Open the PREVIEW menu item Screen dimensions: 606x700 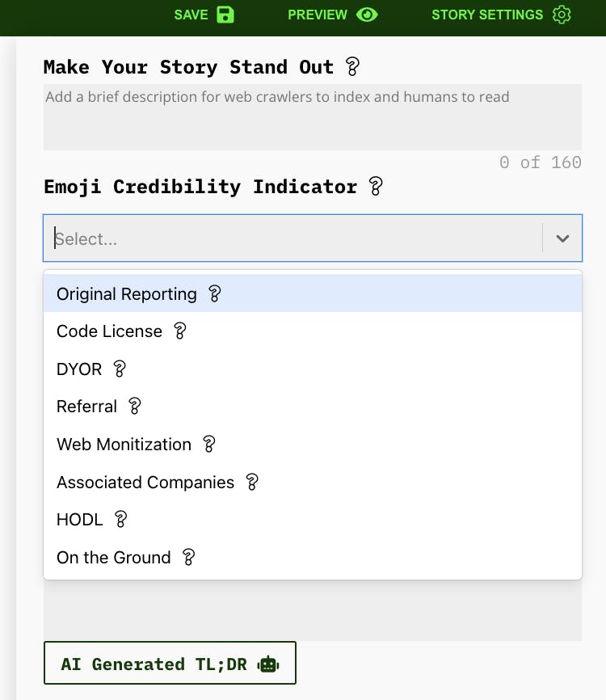(318, 14)
